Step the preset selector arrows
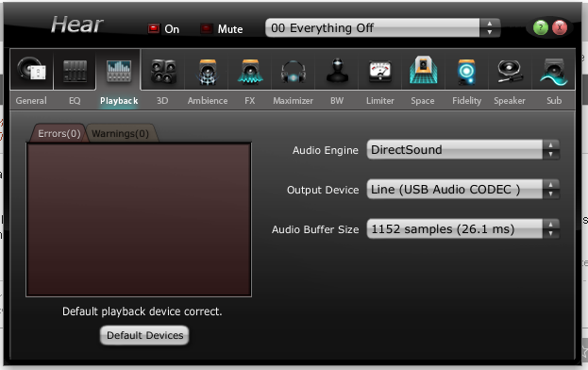Viewport: 588px width, 370px height. 490,27
